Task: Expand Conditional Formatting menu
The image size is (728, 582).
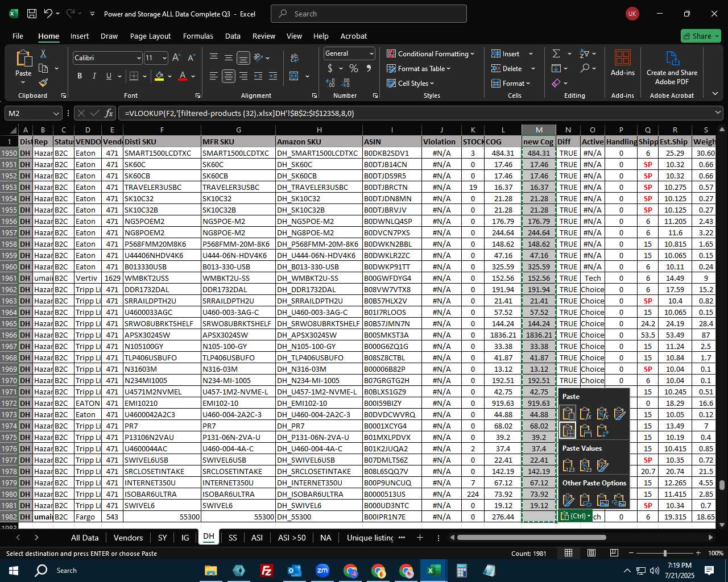Action: 431,53
